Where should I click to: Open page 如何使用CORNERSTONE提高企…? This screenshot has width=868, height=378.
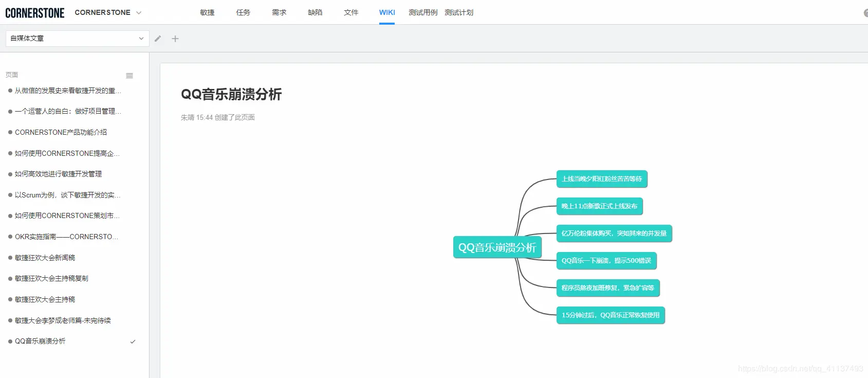(67, 153)
